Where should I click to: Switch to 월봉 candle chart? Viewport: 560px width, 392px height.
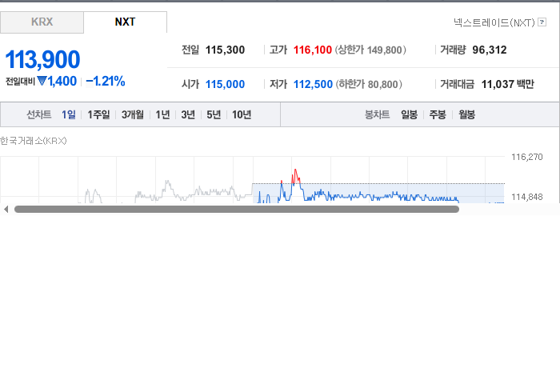466,114
